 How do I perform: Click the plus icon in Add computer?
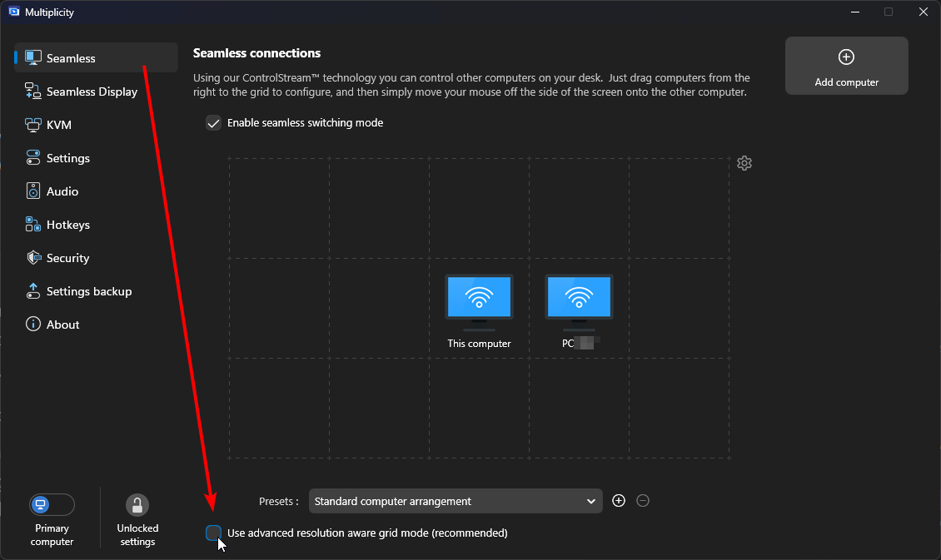[x=846, y=57]
